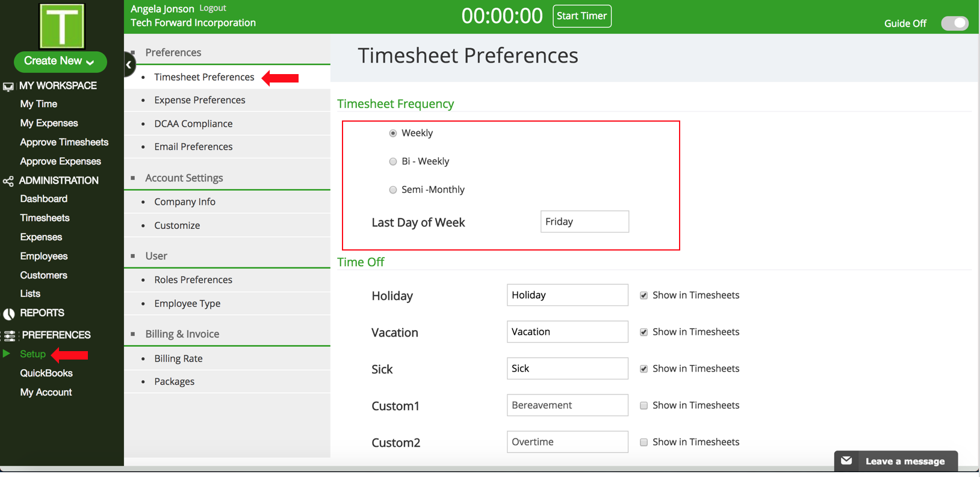
Task: Enable Show in Timesheets for Custom1
Action: [644, 406]
